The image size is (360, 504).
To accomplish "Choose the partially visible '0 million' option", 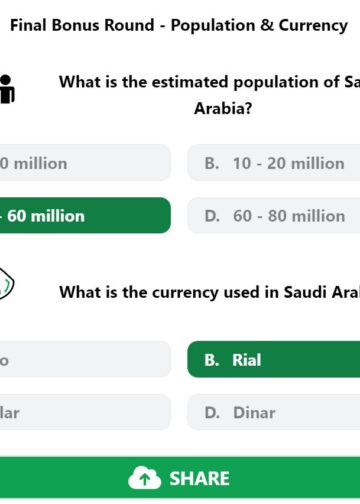I will (85, 163).
